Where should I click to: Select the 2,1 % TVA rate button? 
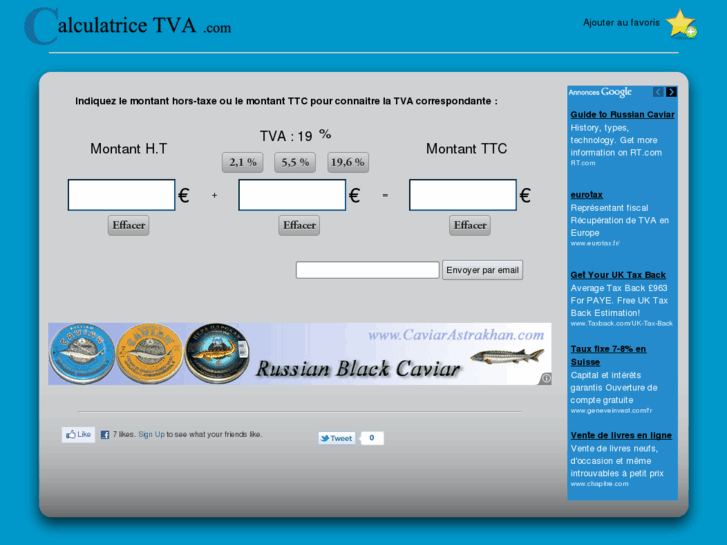tap(242, 162)
